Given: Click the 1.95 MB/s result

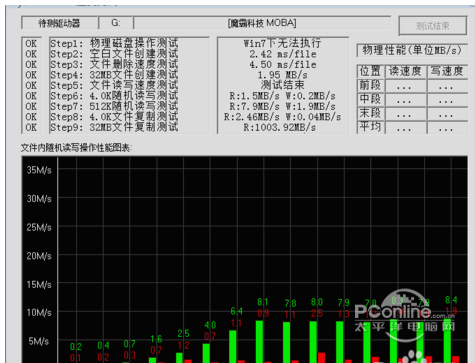Looking at the screenshot, I should (282, 75).
